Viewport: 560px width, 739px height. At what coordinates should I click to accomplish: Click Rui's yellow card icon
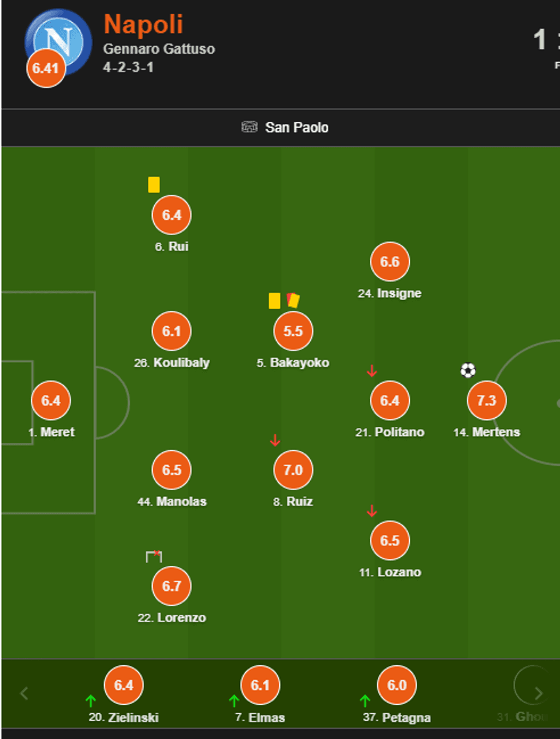[154, 185]
